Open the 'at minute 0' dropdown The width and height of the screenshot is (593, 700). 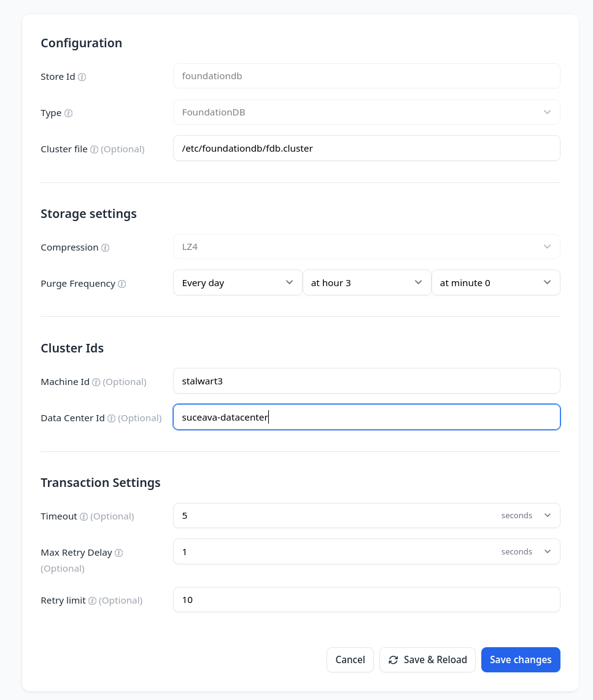coord(495,282)
